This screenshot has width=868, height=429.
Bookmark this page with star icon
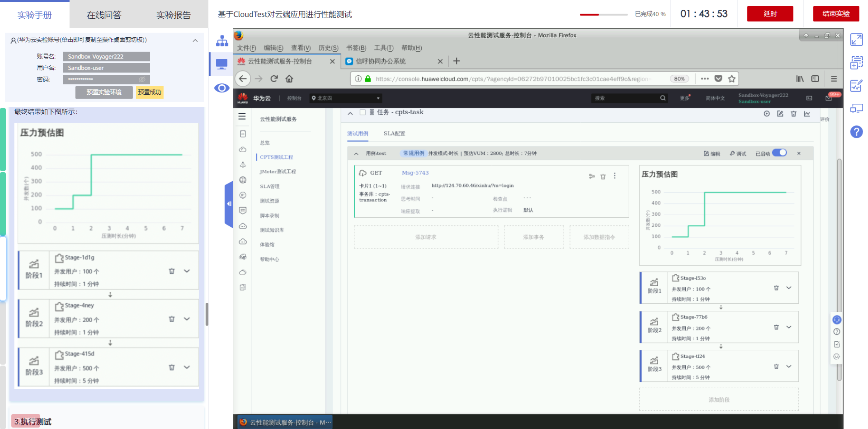(x=731, y=78)
